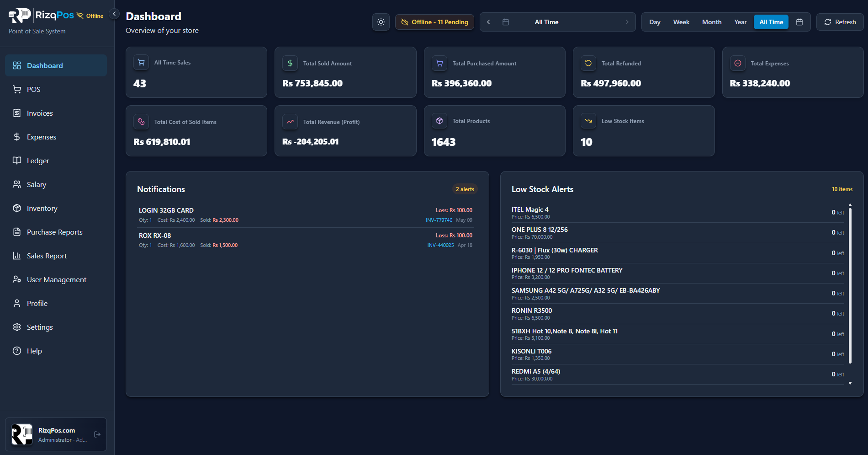Select the Week period tab
The image size is (868, 455).
pos(681,22)
